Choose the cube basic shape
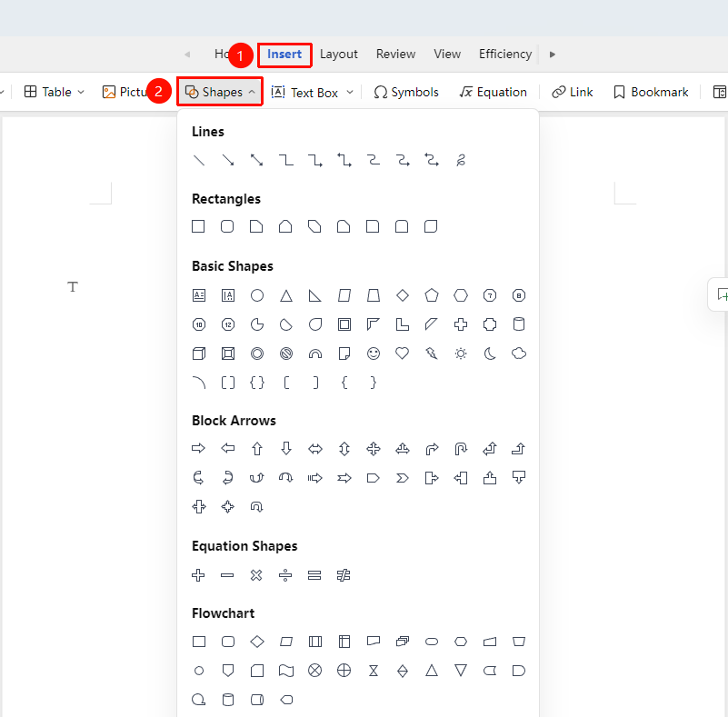Image resolution: width=728 pixels, height=717 pixels. (x=199, y=354)
